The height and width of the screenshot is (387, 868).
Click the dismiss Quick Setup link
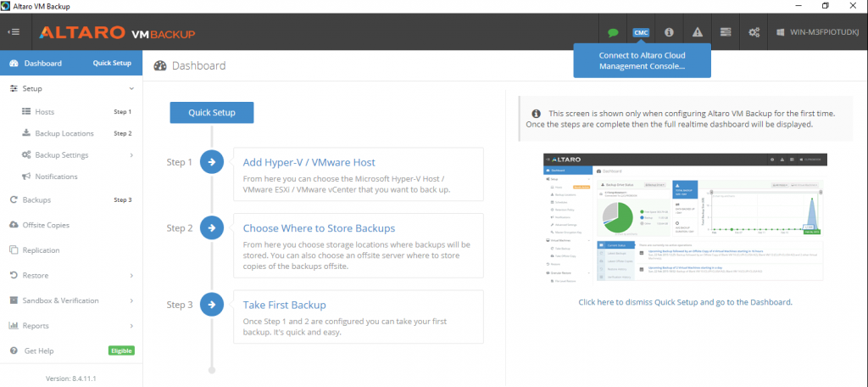685,302
